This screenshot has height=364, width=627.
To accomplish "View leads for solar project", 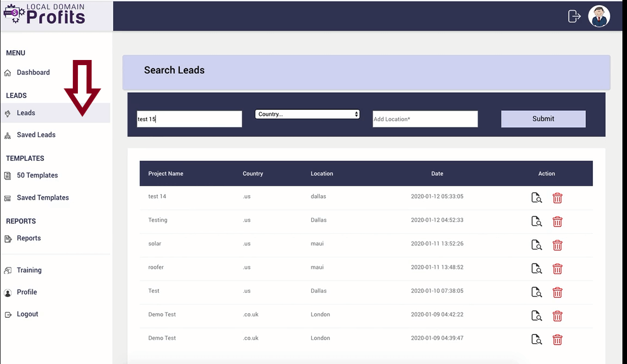I will [536, 245].
